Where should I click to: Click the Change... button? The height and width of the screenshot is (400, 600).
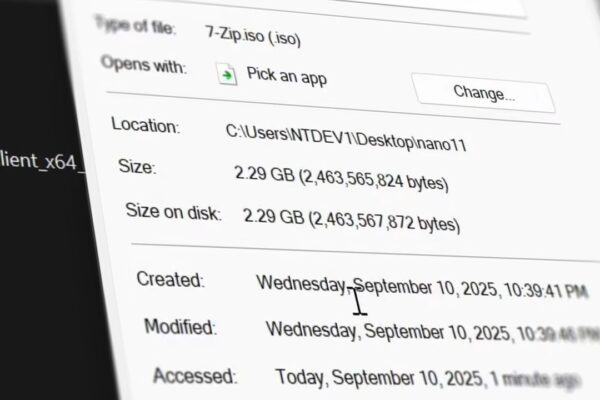[x=483, y=93]
